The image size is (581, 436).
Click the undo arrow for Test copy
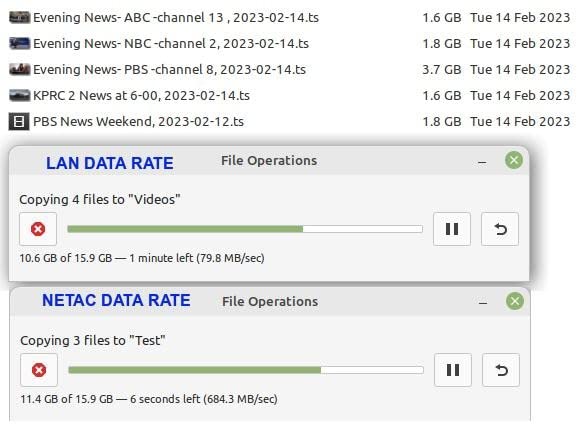click(x=501, y=370)
